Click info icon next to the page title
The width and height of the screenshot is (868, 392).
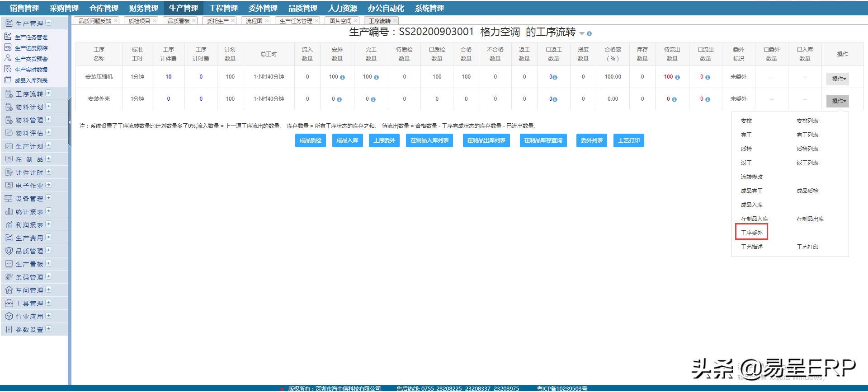click(x=589, y=33)
